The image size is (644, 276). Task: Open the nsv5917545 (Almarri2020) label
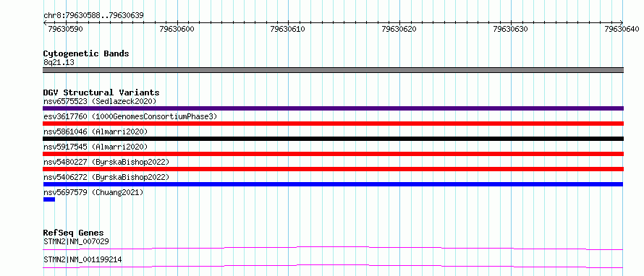click(96, 147)
